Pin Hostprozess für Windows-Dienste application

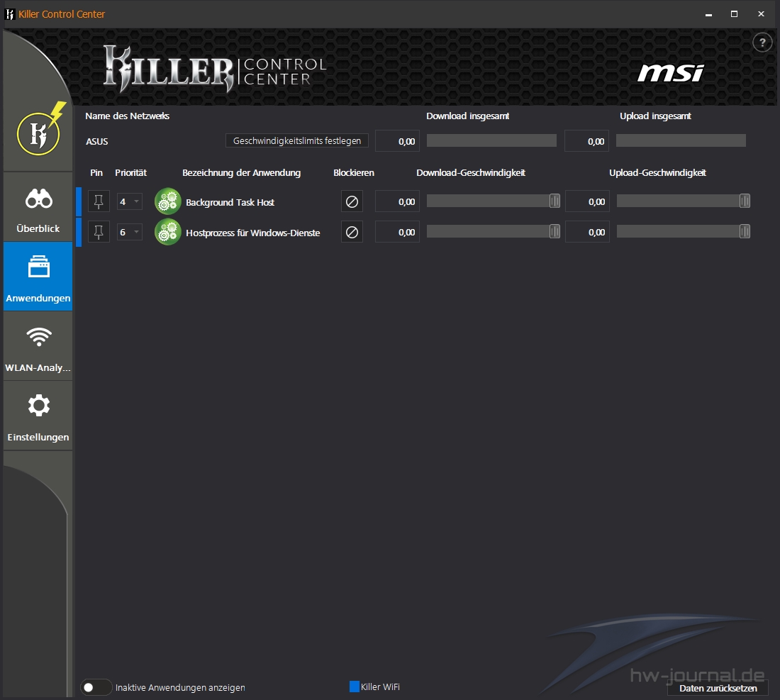pos(99,232)
